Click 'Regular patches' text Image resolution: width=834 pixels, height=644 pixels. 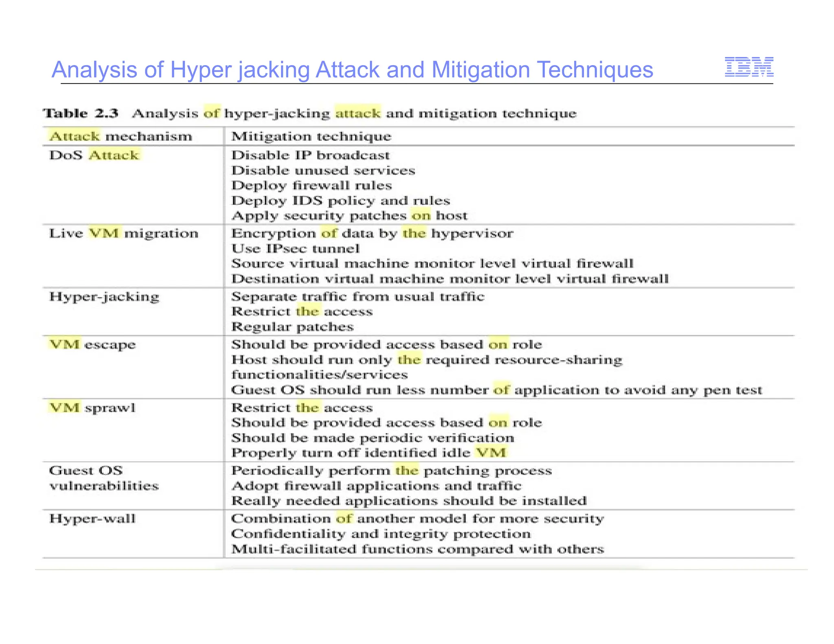coord(292,327)
